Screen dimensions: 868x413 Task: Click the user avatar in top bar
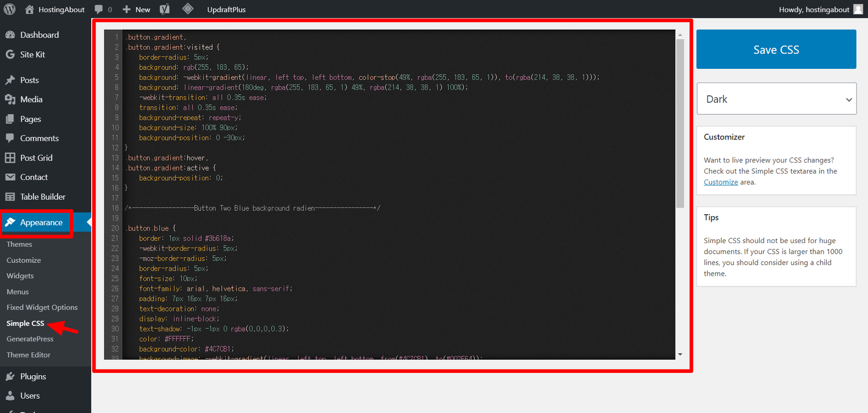click(x=858, y=9)
